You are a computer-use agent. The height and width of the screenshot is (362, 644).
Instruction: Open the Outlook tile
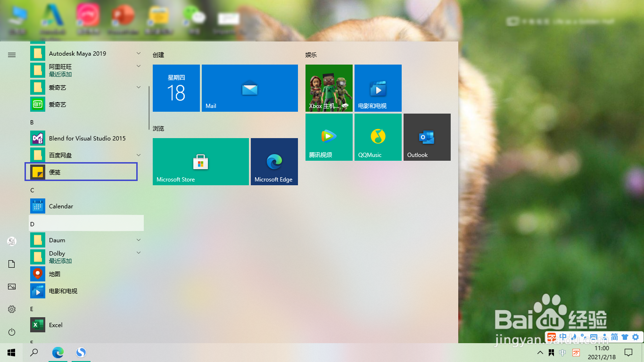click(427, 137)
